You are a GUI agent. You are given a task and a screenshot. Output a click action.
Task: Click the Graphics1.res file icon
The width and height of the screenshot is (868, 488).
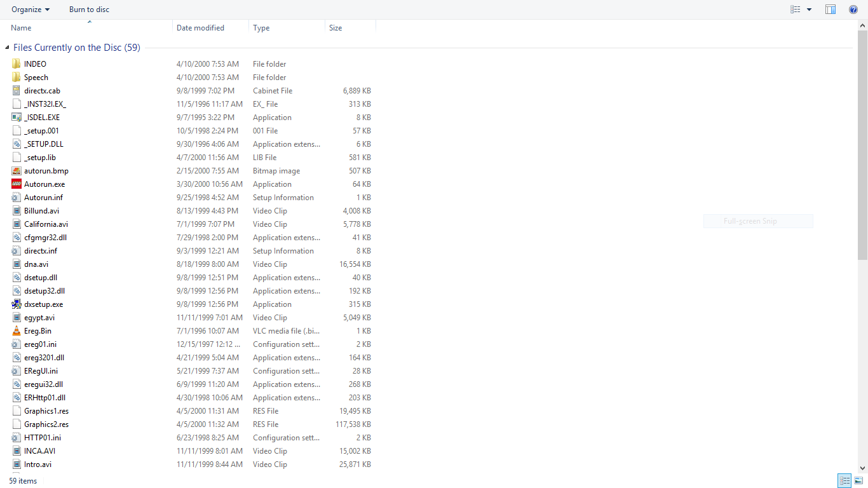coord(17,410)
